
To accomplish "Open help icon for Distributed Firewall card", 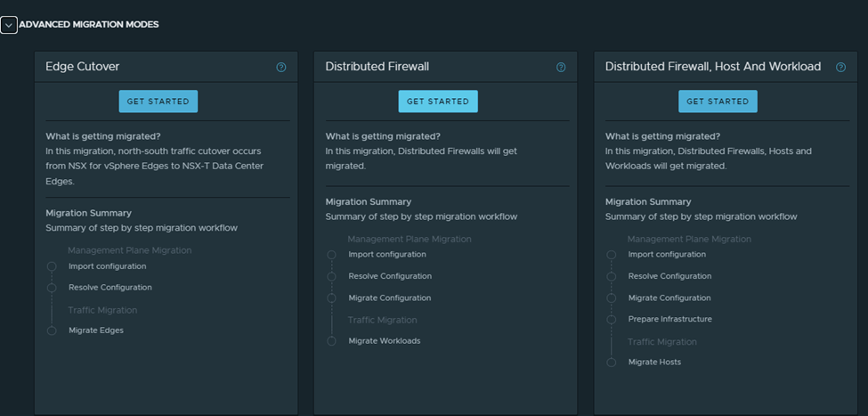I will coord(561,67).
